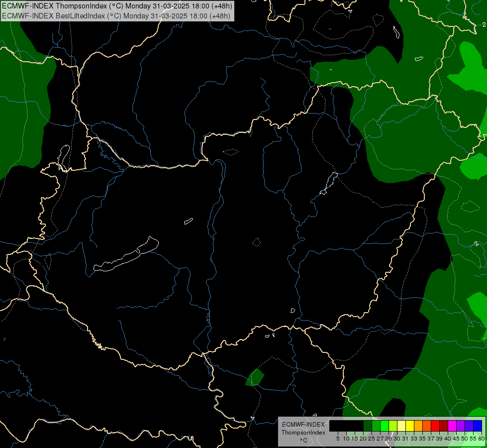The image size is (487, 448).
Task: Click the legend tick value 40
Action: pyautogui.click(x=448, y=439)
